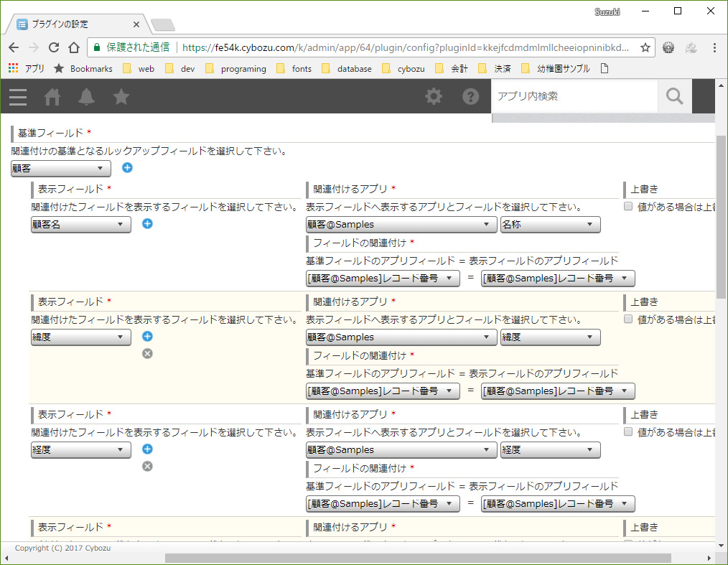Open the 名称 field dropdown

tap(550, 225)
